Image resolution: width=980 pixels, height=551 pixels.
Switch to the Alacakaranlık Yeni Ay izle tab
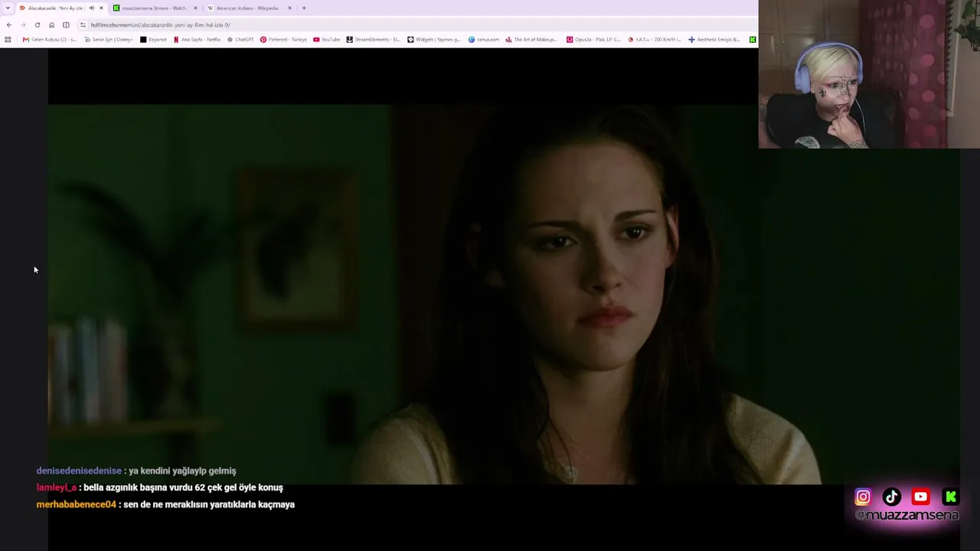coord(61,8)
